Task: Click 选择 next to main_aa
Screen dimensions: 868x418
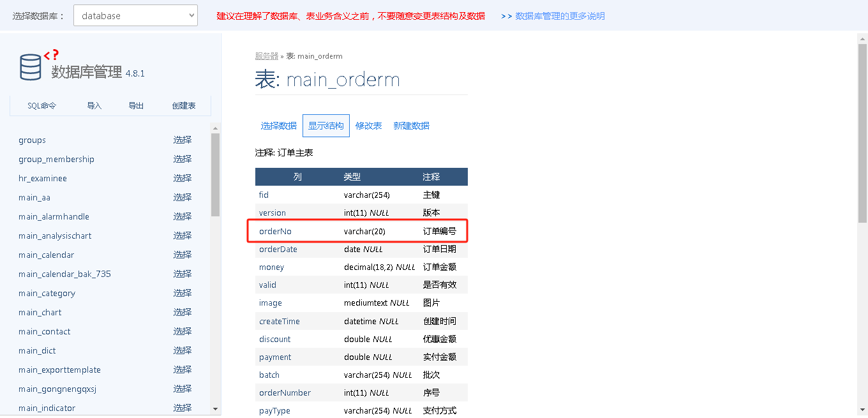Action: tap(183, 197)
